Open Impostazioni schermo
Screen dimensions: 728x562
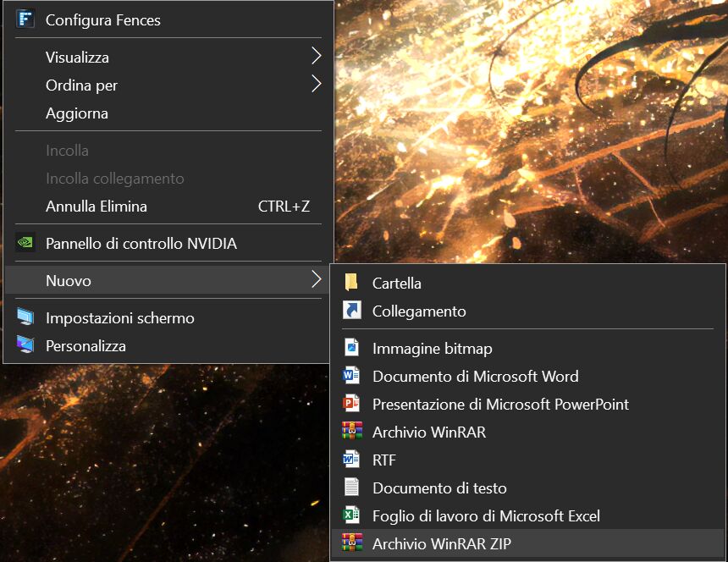coord(167,318)
